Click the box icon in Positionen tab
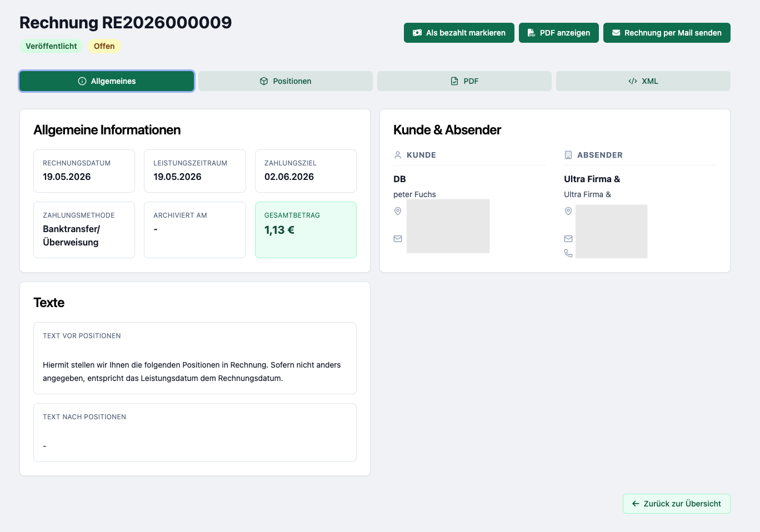The width and height of the screenshot is (760, 532). pyautogui.click(x=264, y=81)
